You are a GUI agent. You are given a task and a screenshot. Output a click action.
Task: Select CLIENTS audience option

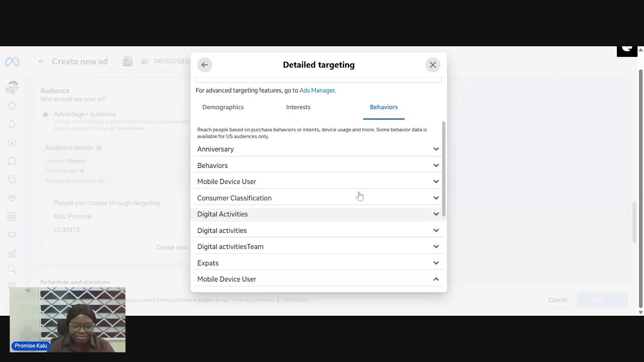pyautogui.click(x=67, y=230)
